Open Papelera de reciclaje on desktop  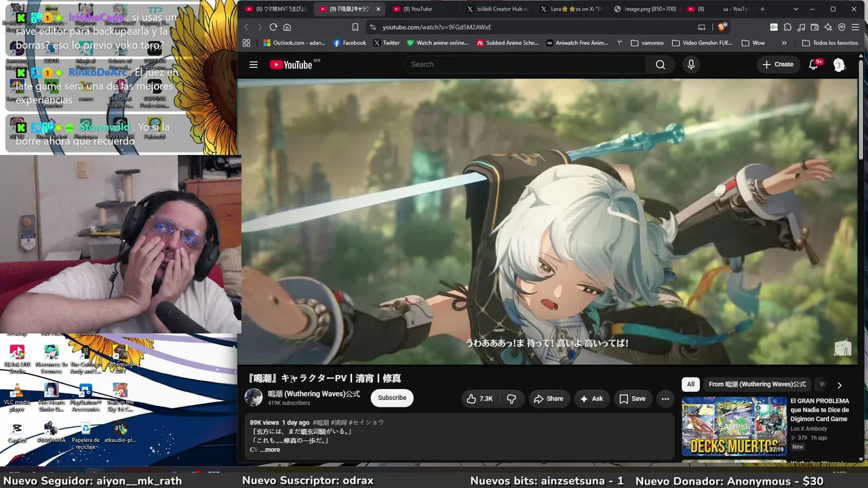coord(85,434)
